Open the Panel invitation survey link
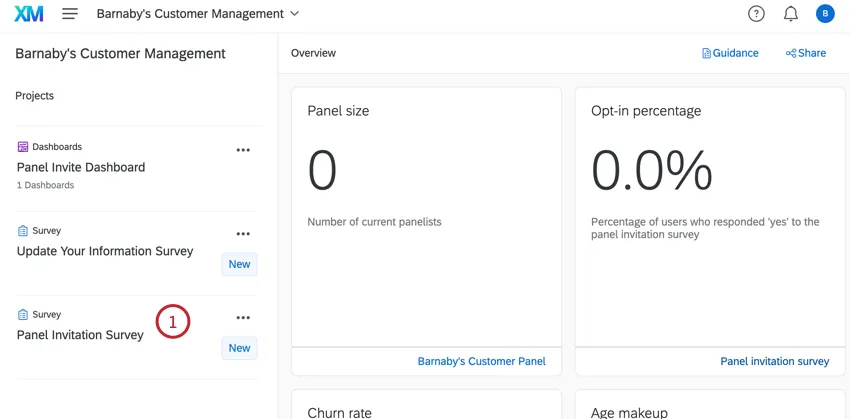The width and height of the screenshot is (850, 419). (x=774, y=361)
